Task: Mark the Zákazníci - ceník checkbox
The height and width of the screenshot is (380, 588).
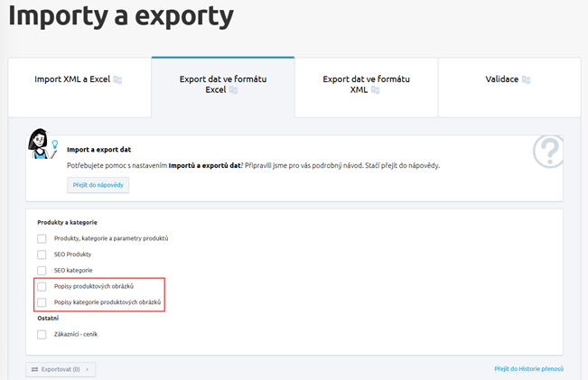Action: pos(42,334)
